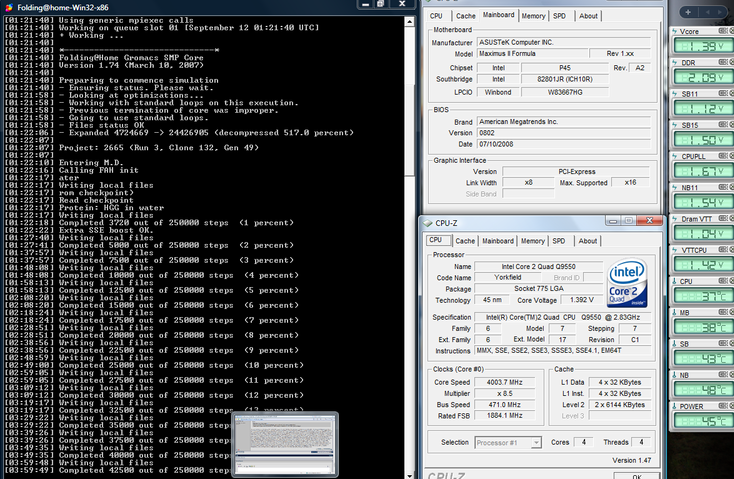Image resolution: width=734 pixels, height=479 pixels.
Task: Click the Folding@home console scrollbar down arrow
Action: (x=409, y=475)
